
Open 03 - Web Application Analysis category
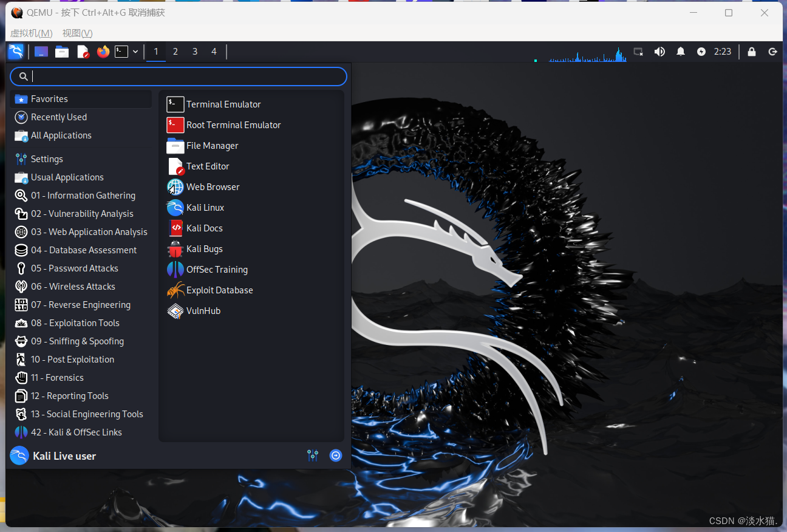click(x=81, y=232)
